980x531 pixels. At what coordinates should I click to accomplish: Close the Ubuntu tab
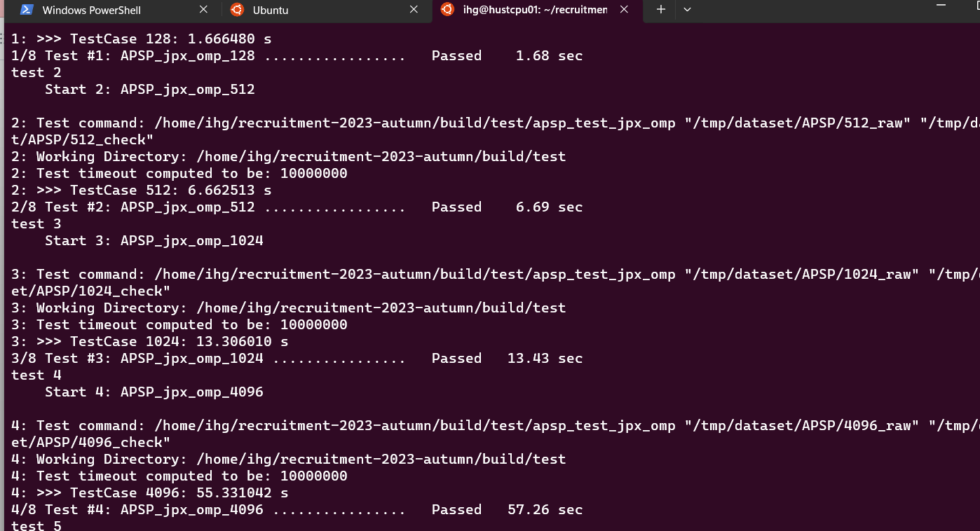pos(414,10)
